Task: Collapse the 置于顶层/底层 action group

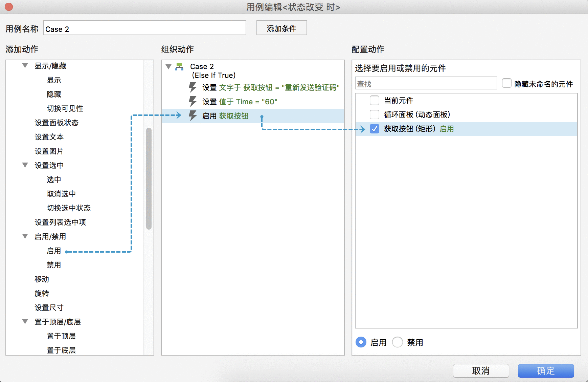Action: click(25, 321)
